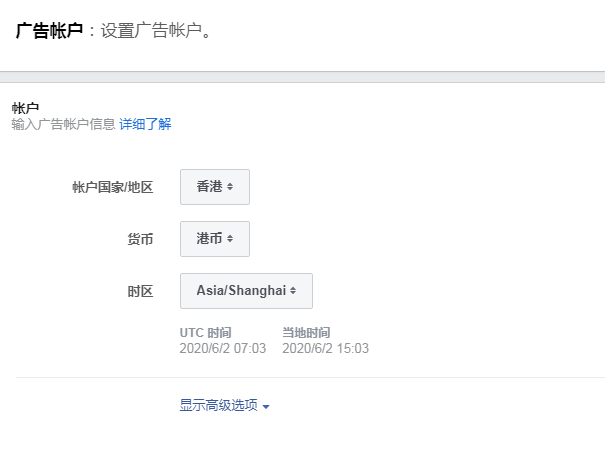This screenshot has height=449, width=605.
Task: Click the local time value 2020/6/2 15:03
Action: pos(325,349)
